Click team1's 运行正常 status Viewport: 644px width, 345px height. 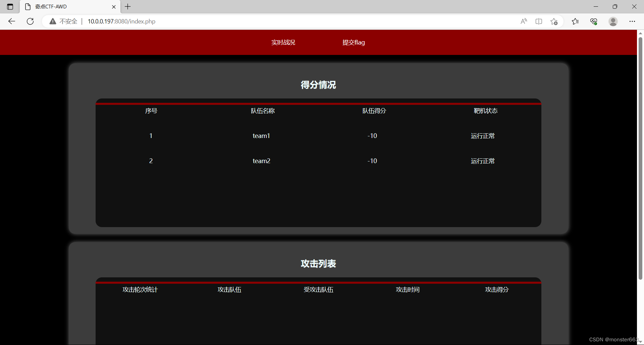[x=483, y=136]
